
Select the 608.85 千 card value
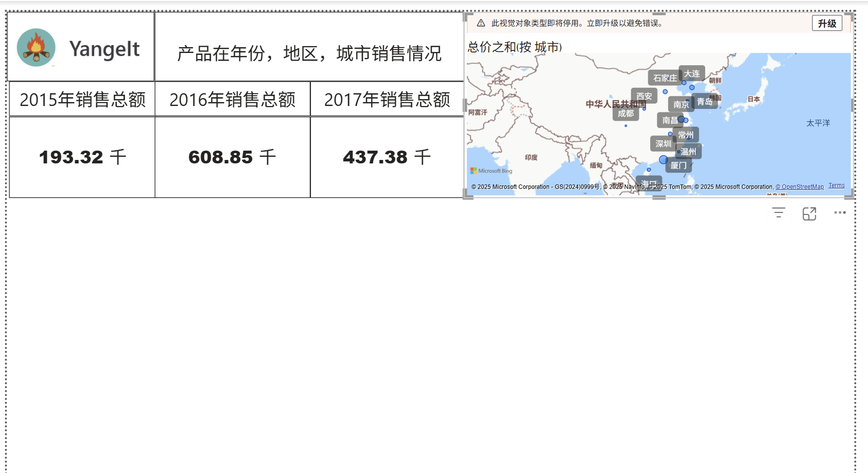(x=232, y=158)
